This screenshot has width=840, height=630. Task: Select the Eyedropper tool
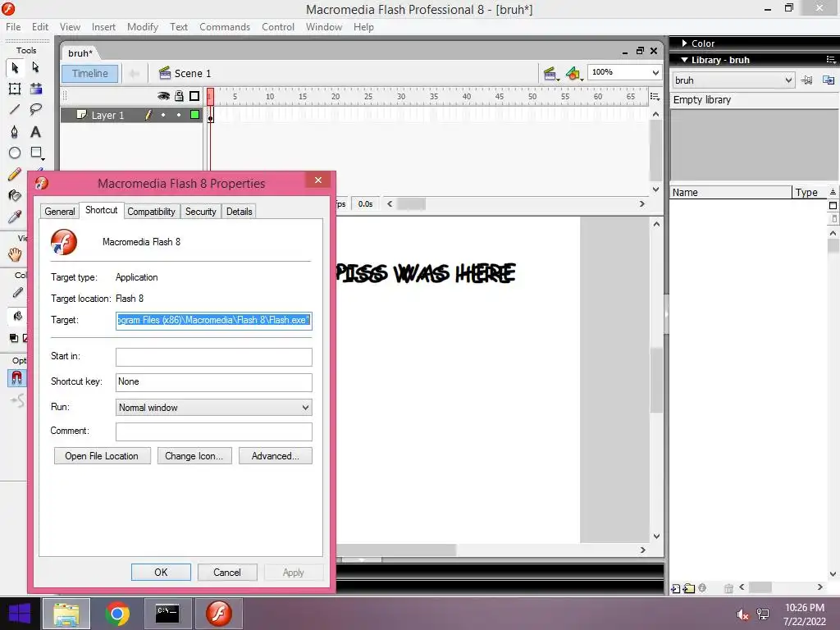click(x=15, y=217)
